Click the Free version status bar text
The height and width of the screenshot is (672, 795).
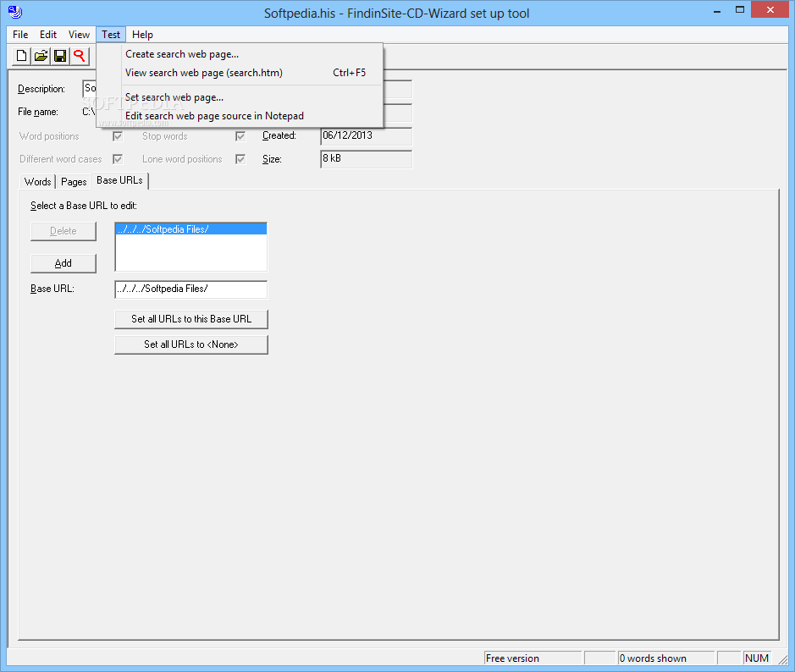(512, 658)
